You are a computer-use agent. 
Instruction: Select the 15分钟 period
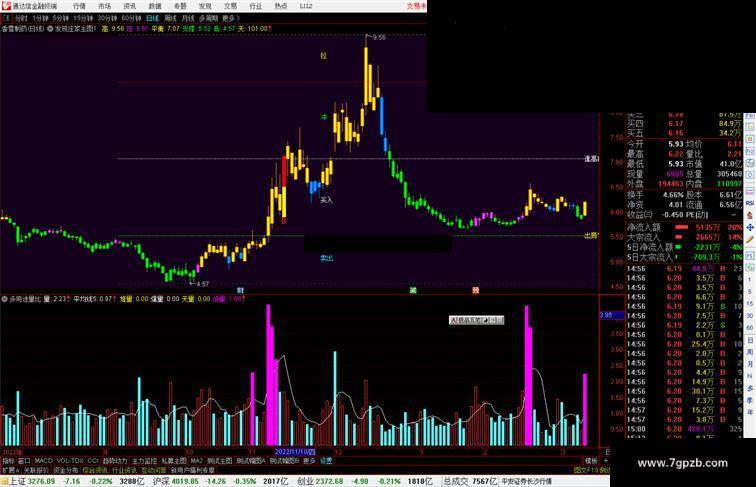coord(83,18)
